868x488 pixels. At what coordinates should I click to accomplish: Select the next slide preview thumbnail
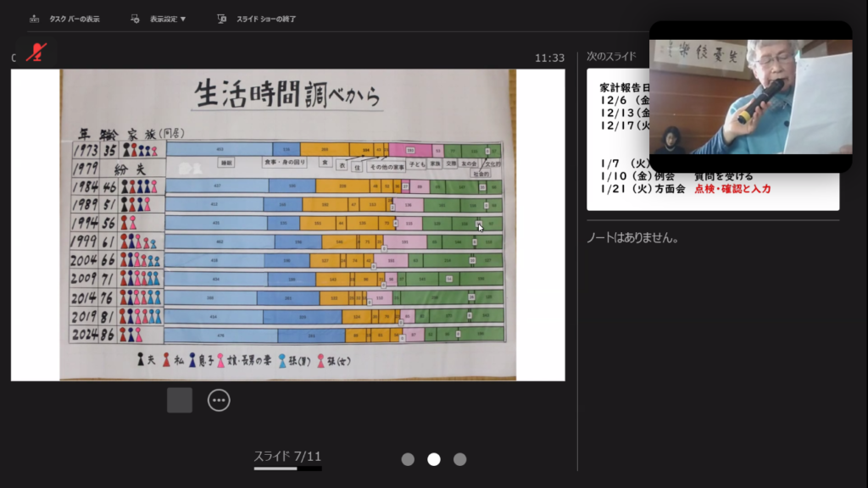[713, 140]
